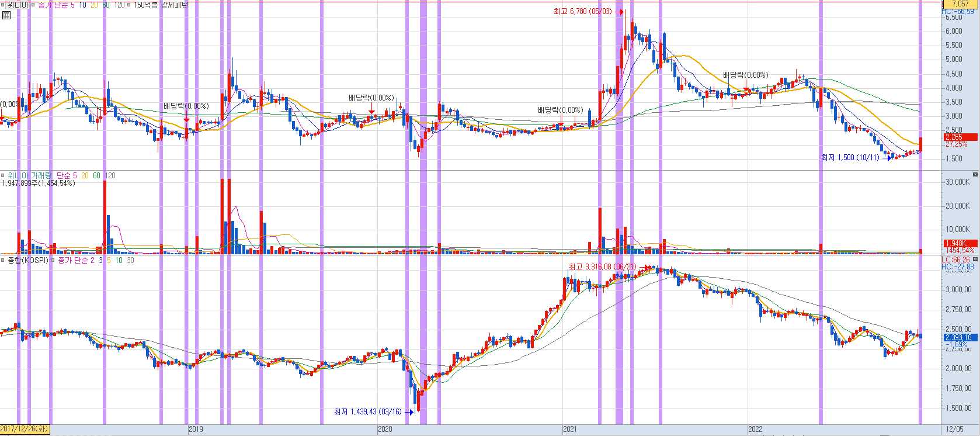Click the HC:-27.83 indicator label
Viewport: 980px width, 436px height.
point(958,267)
